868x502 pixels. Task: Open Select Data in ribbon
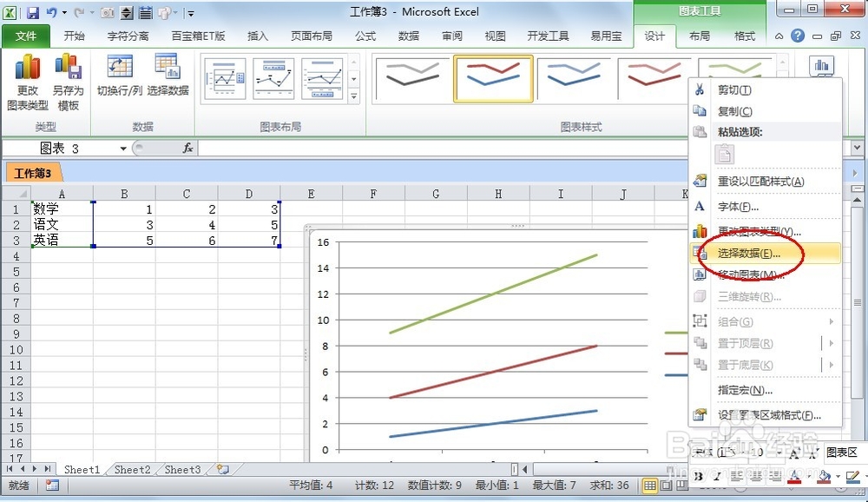coord(168,76)
